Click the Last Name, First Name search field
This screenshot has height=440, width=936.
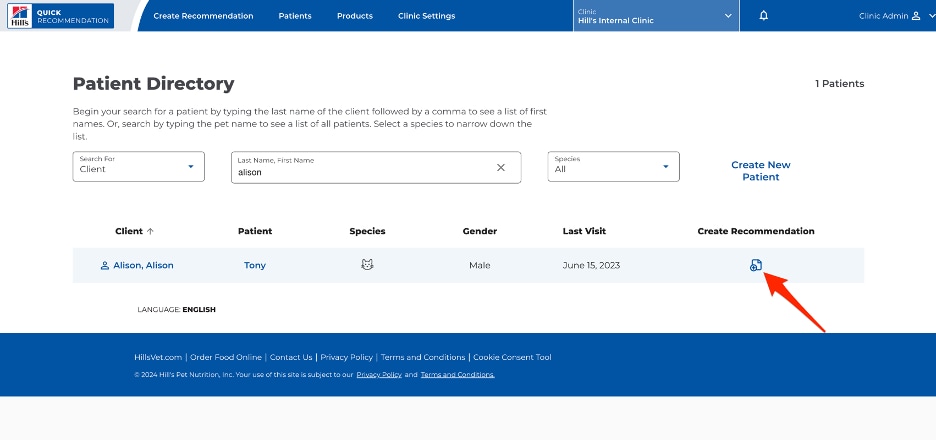point(376,167)
